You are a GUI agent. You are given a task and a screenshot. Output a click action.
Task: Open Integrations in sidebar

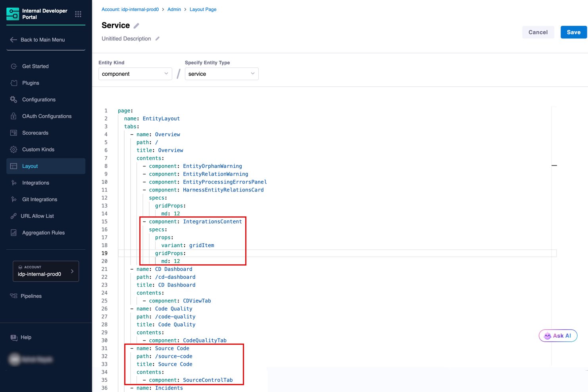coord(46,183)
